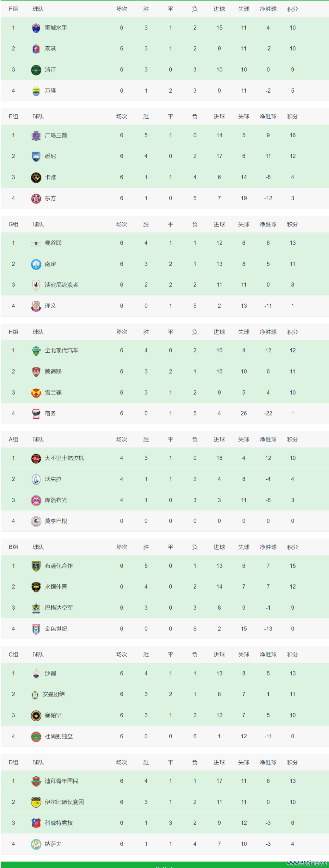Click the 广岛三箭 team logo

(x=36, y=136)
